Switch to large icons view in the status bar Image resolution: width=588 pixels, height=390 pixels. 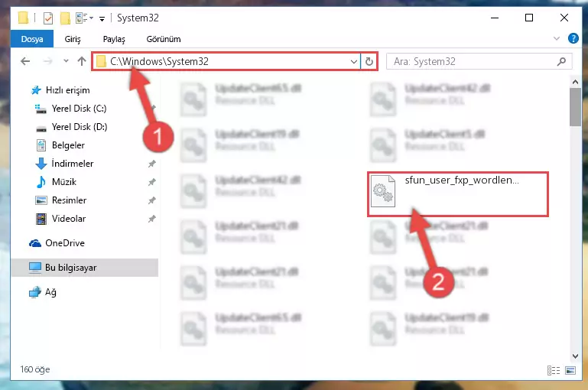(570, 370)
